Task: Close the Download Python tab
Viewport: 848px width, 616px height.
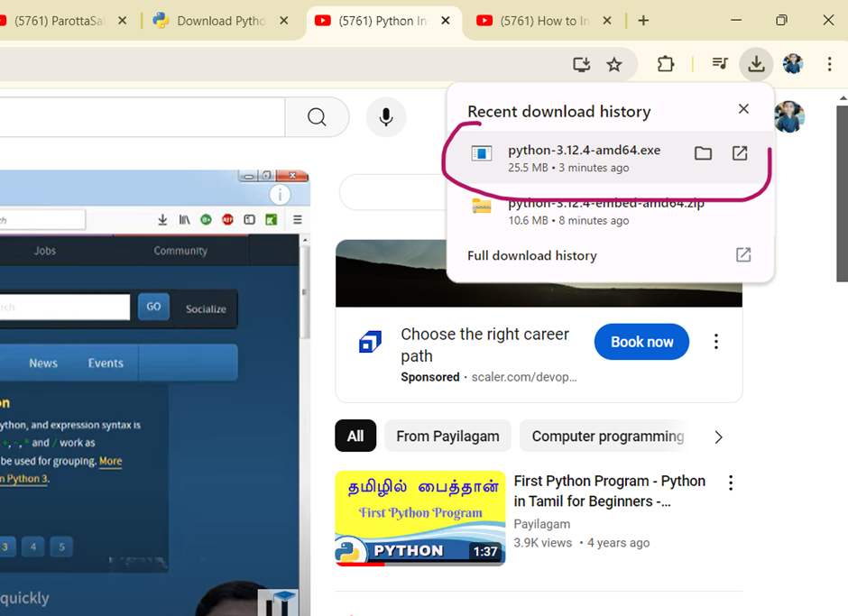Action: click(x=284, y=21)
